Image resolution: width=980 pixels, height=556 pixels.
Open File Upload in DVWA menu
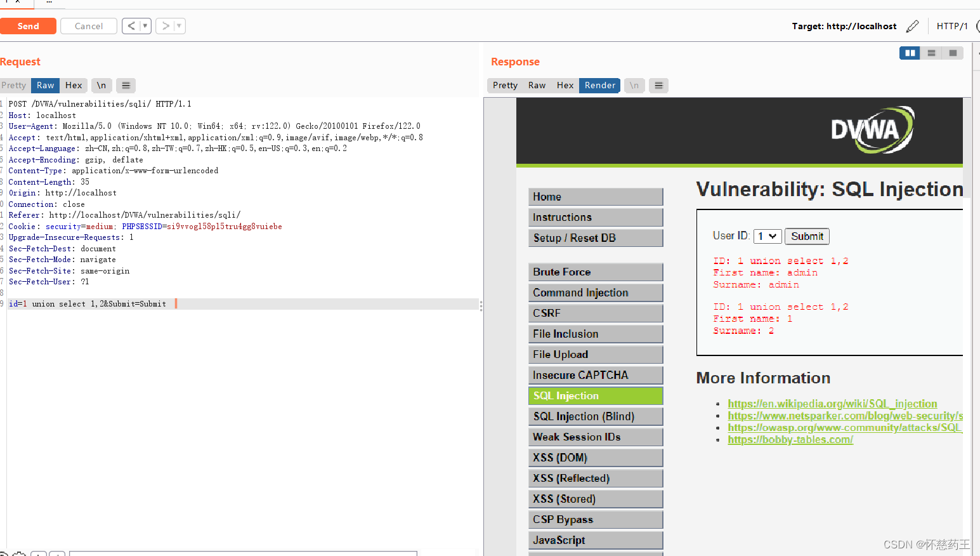[x=596, y=354]
